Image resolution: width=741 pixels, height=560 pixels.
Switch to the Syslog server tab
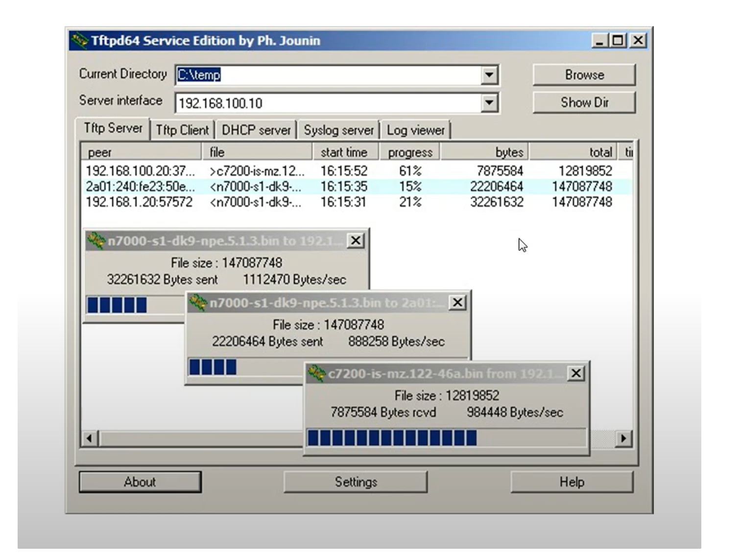tap(338, 130)
